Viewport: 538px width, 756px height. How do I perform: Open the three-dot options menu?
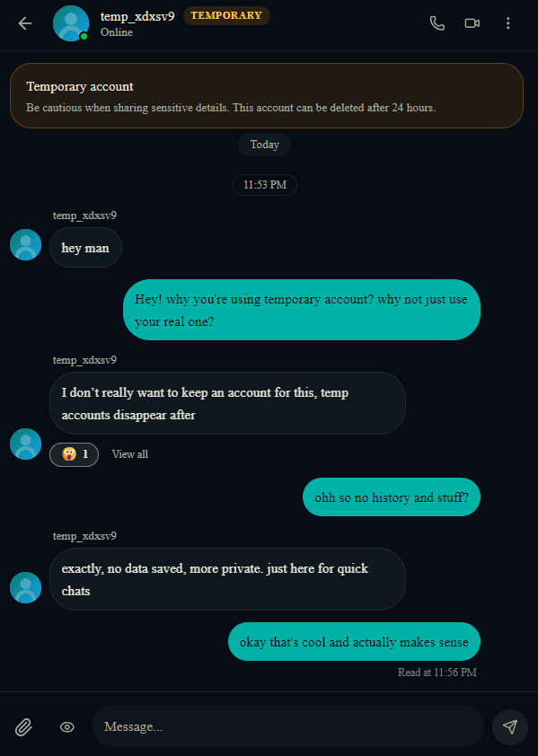tap(508, 23)
